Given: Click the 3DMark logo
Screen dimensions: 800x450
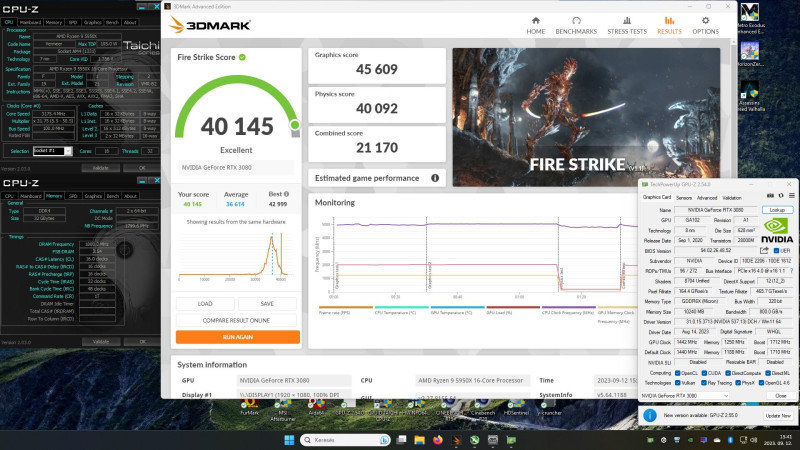Looking at the screenshot, I should click(x=210, y=24).
